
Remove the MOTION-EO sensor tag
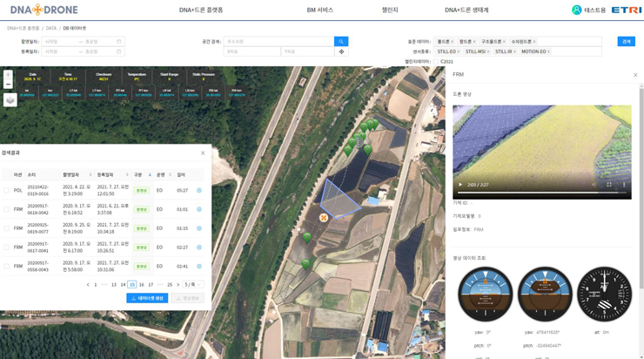(548, 51)
